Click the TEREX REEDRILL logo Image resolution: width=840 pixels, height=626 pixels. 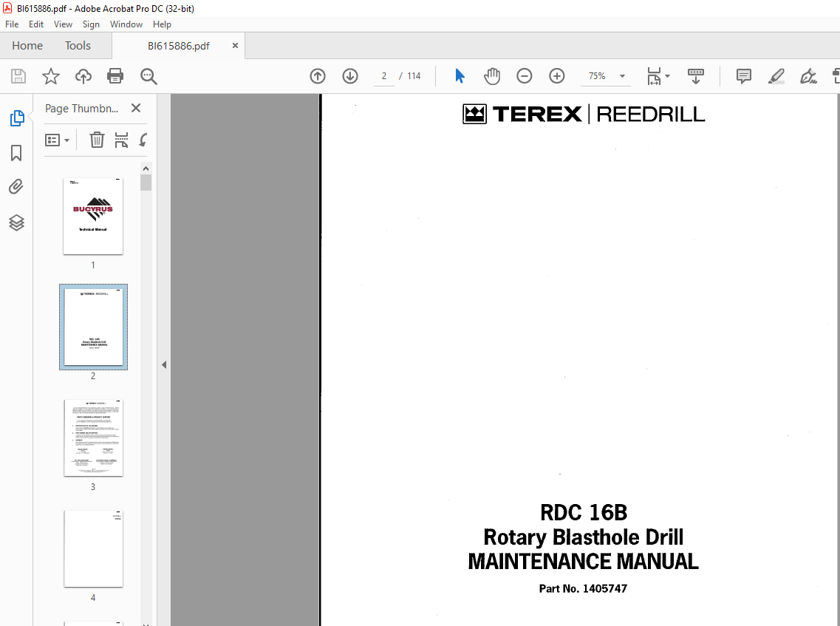tap(584, 114)
